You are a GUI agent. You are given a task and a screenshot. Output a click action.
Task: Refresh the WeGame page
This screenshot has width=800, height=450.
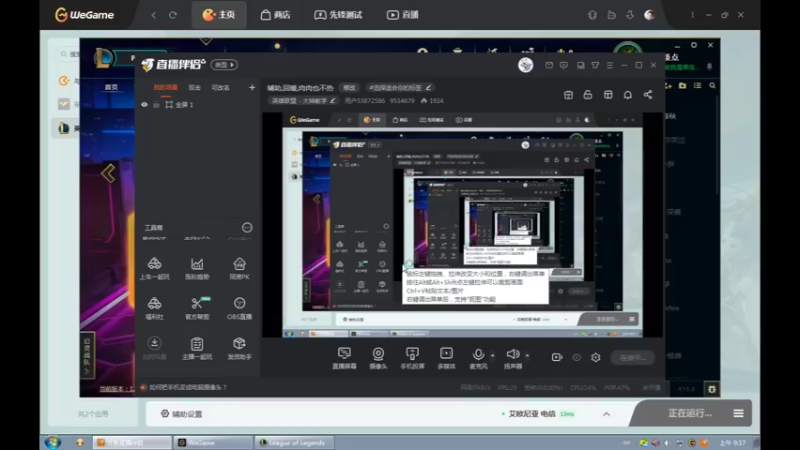pyautogui.click(x=173, y=15)
